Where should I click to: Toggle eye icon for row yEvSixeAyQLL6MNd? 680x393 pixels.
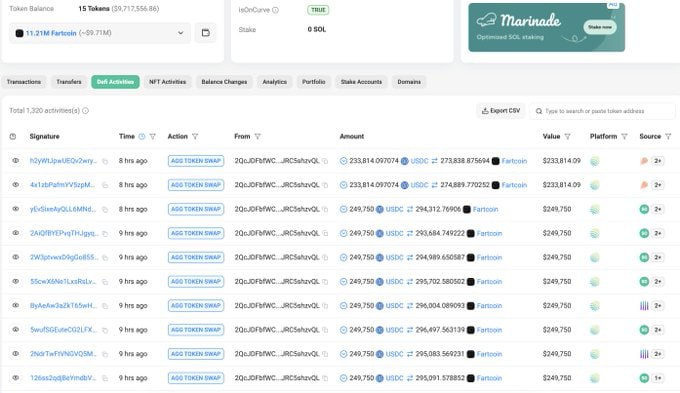click(16, 209)
